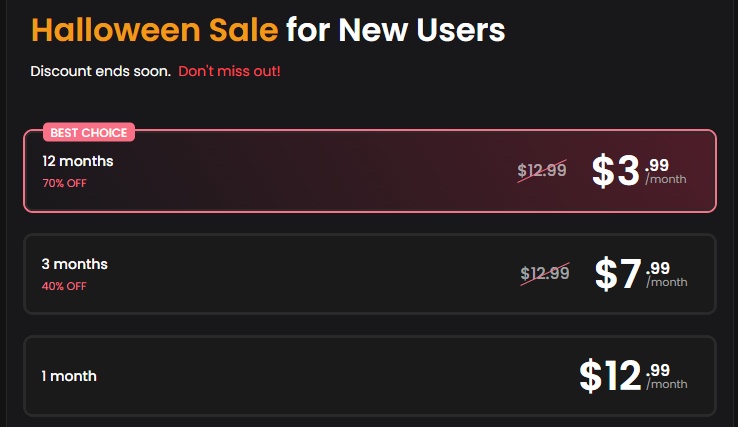Viewport: 738px width, 427px height.
Task: Click the "12 months" plan title
Action: [78, 161]
